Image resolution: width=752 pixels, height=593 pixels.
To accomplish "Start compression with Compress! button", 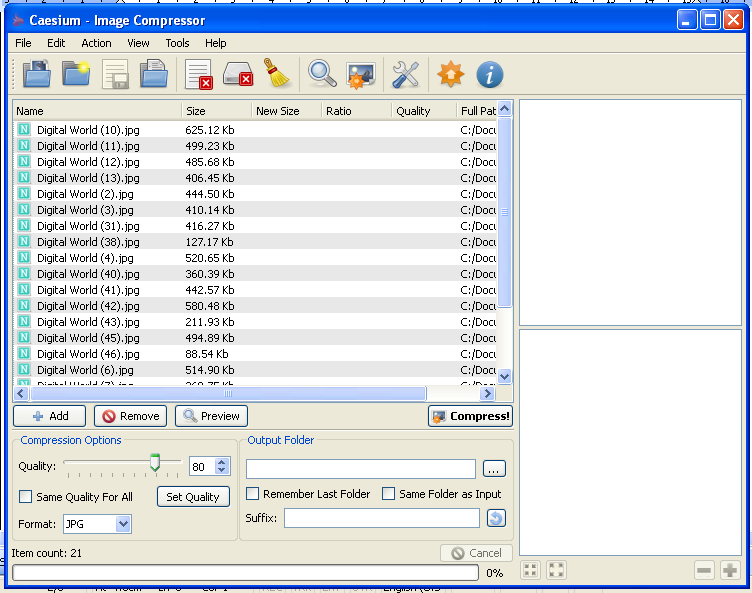I will click(470, 416).
